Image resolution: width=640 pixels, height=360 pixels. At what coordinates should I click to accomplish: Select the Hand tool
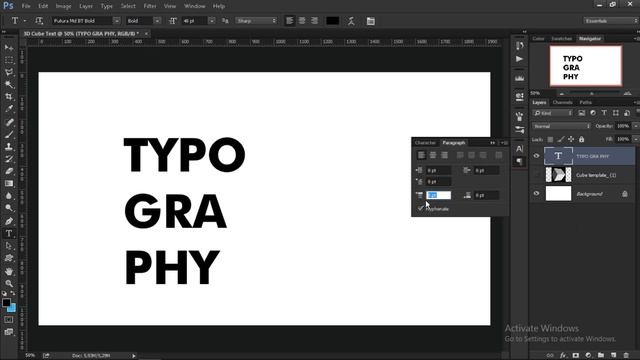coord(9,271)
